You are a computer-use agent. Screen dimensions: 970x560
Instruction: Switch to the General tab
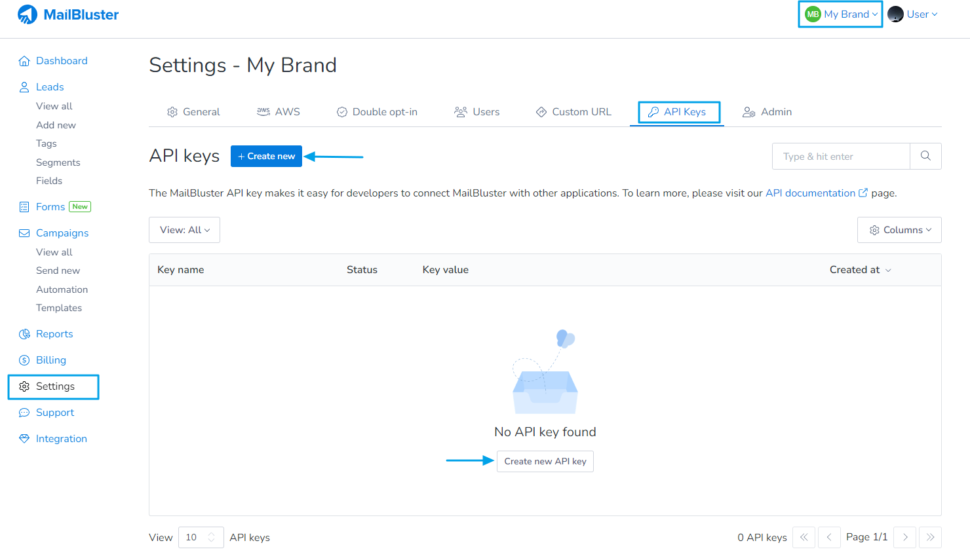click(x=193, y=112)
